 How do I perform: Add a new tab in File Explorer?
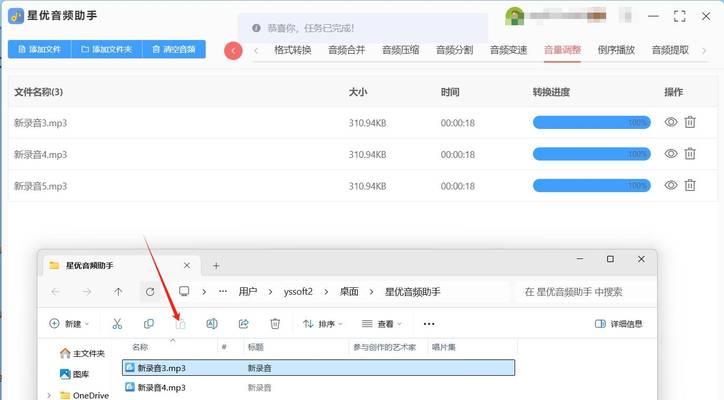216,266
